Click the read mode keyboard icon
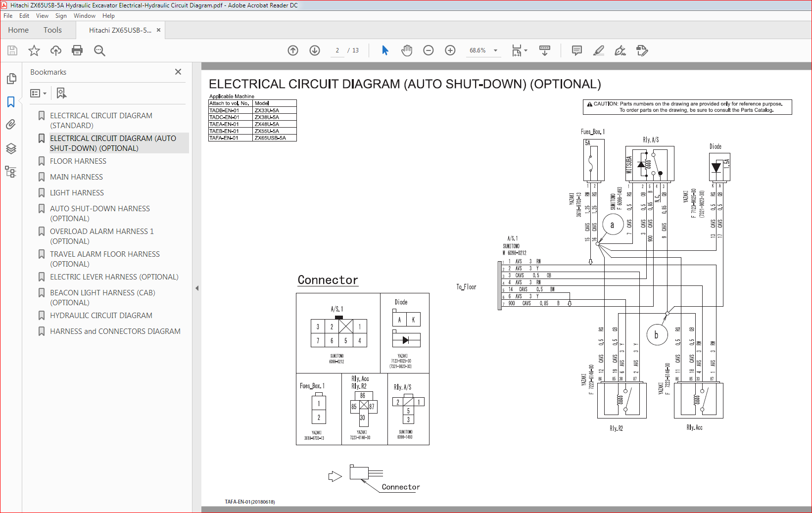The width and height of the screenshot is (812, 513). click(545, 50)
